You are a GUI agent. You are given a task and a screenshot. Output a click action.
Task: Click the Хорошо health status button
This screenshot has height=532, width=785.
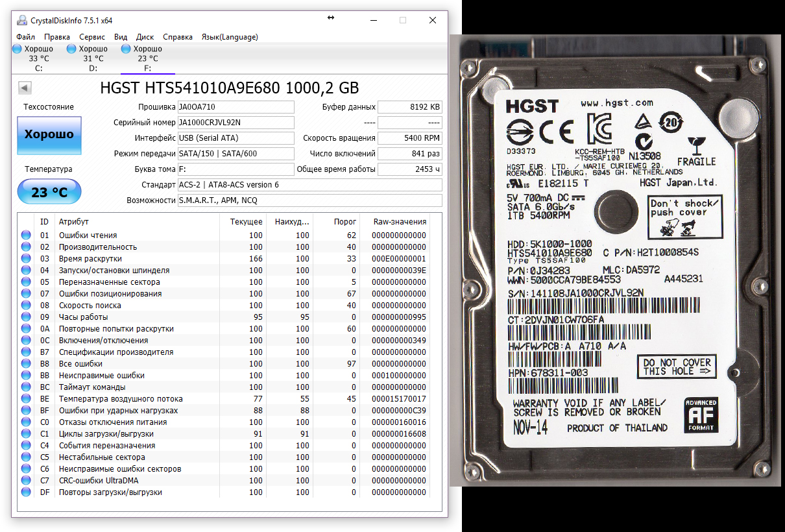(x=49, y=135)
